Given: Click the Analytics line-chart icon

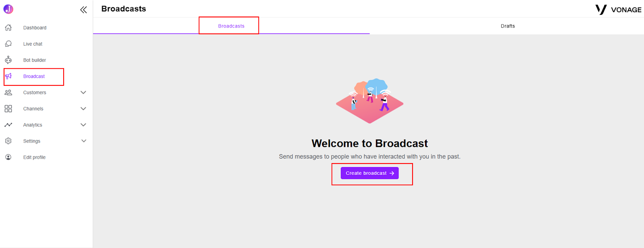Looking at the screenshot, I should tap(8, 125).
